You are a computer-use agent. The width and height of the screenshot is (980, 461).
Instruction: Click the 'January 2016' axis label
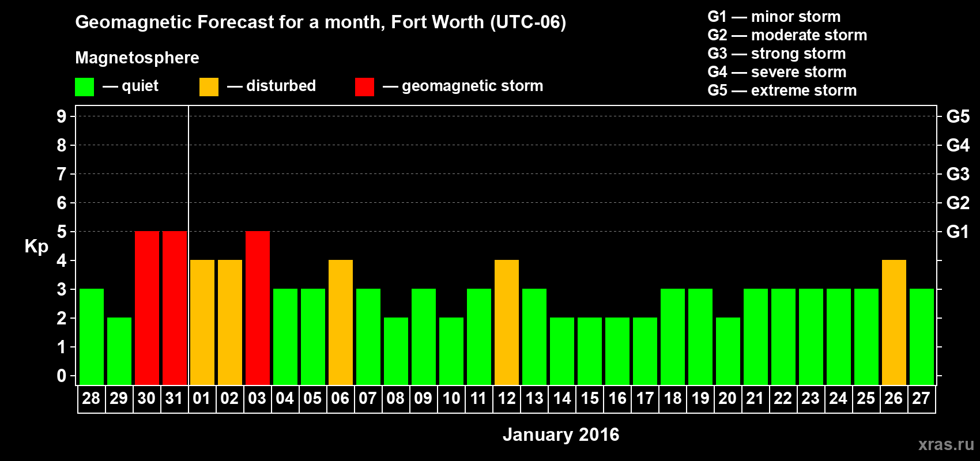pos(561,434)
